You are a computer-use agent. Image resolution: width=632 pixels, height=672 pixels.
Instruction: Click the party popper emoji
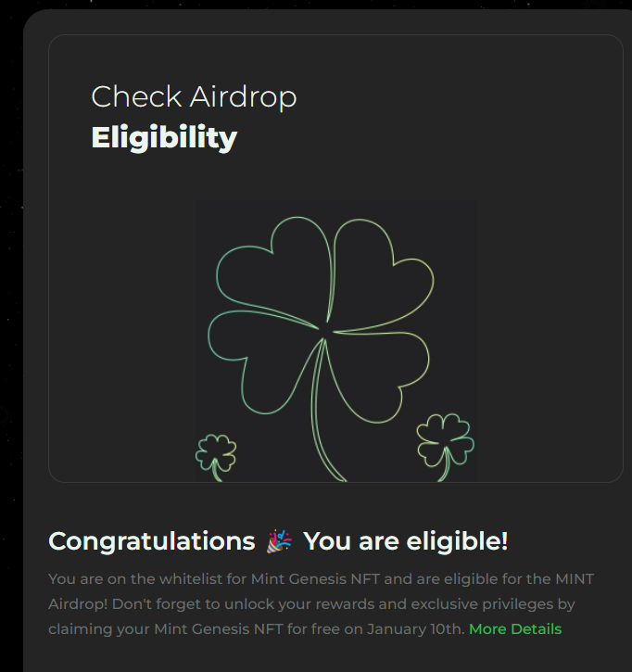(x=279, y=541)
